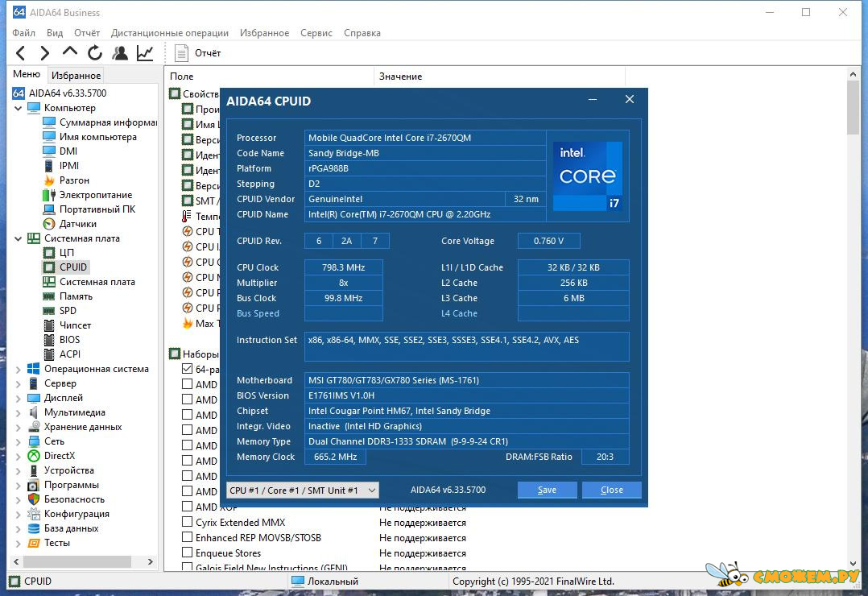Minimize the AIDA64 CPUID dialog
868x596 pixels.
click(593, 100)
